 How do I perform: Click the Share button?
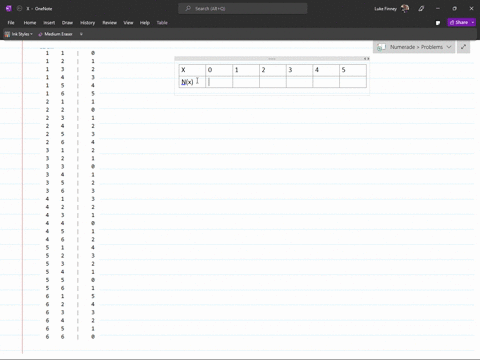pyautogui.click(x=459, y=22)
